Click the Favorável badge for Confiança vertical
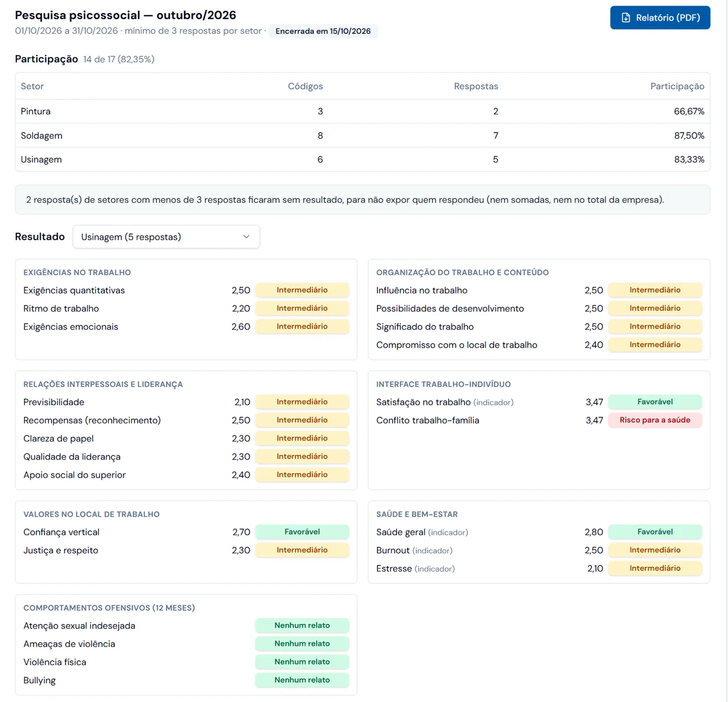This screenshot has width=728, height=702. [x=302, y=532]
